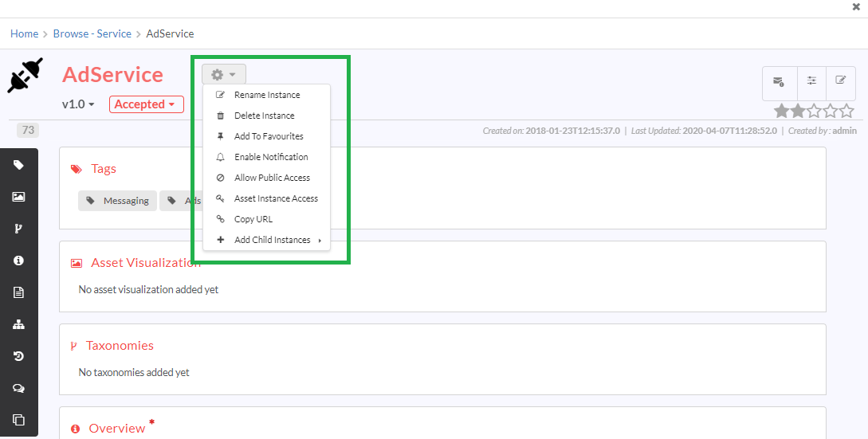Click Add To Favourites option
Image resolution: width=868 pixels, height=439 pixels.
coord(267,136)
